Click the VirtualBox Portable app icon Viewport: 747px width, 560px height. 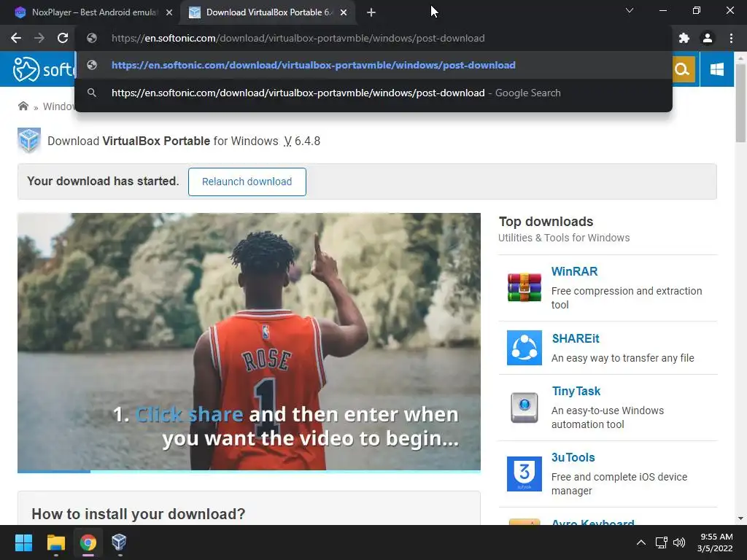pos(29,141)
